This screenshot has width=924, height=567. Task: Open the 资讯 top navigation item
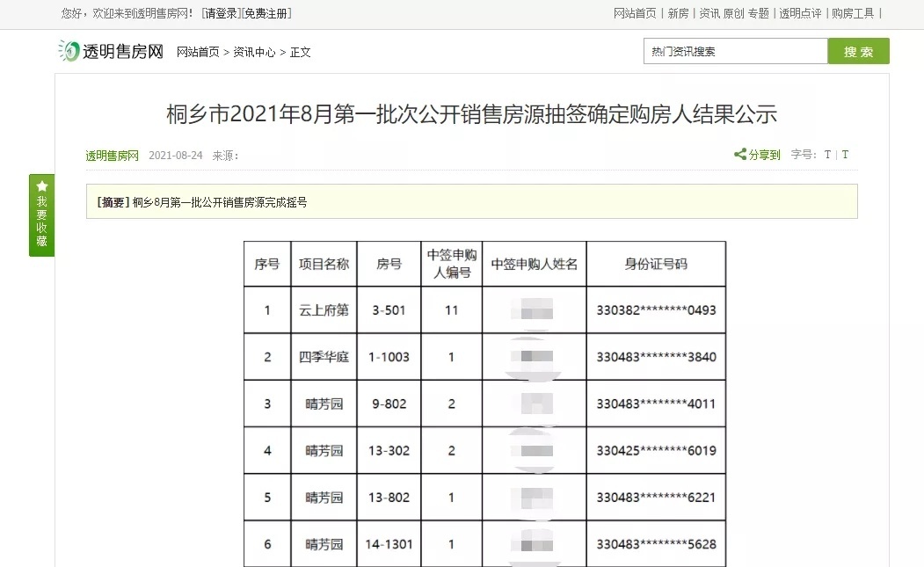[709, 13]
